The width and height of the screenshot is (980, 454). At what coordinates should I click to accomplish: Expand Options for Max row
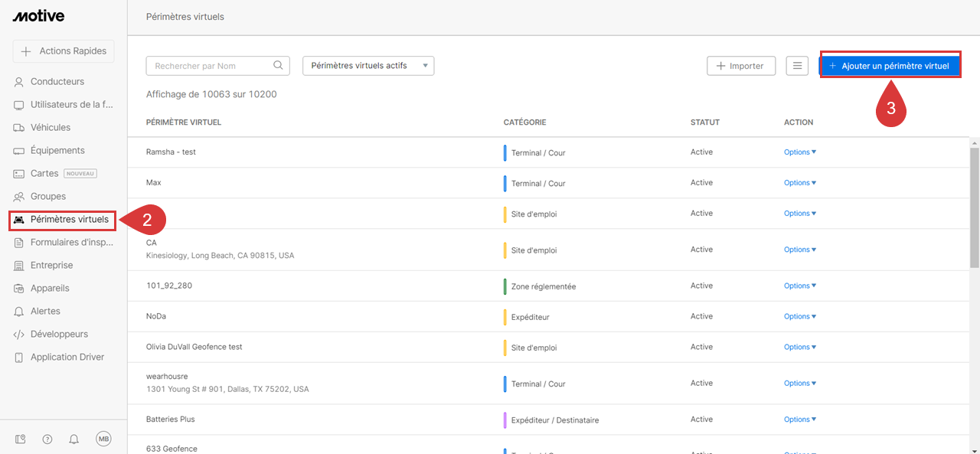(x=799, y=183)
